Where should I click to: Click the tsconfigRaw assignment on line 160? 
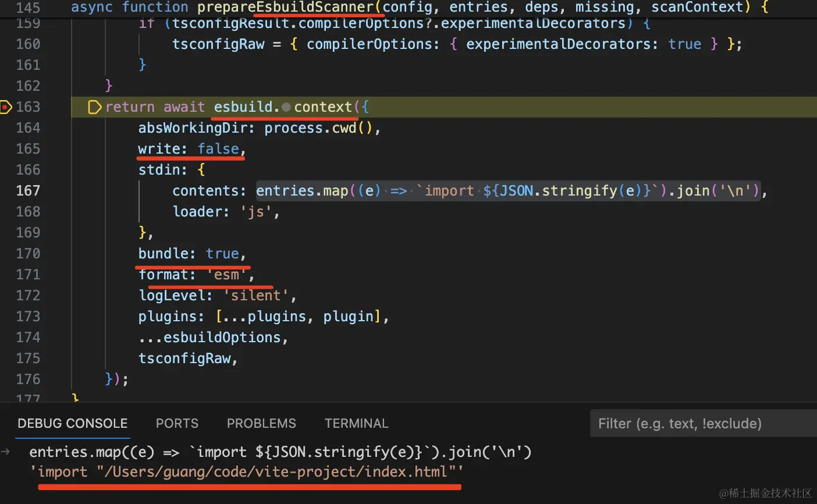457,44
